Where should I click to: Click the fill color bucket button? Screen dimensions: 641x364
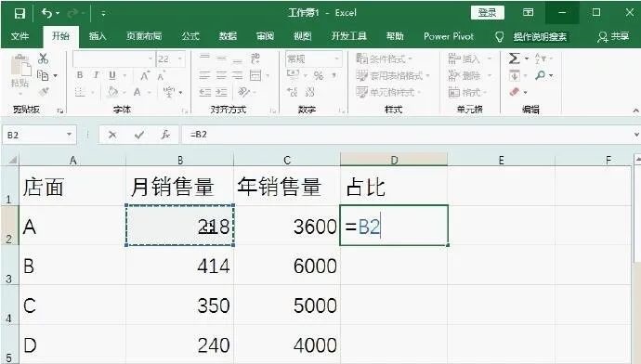click(x=113, y=92)
